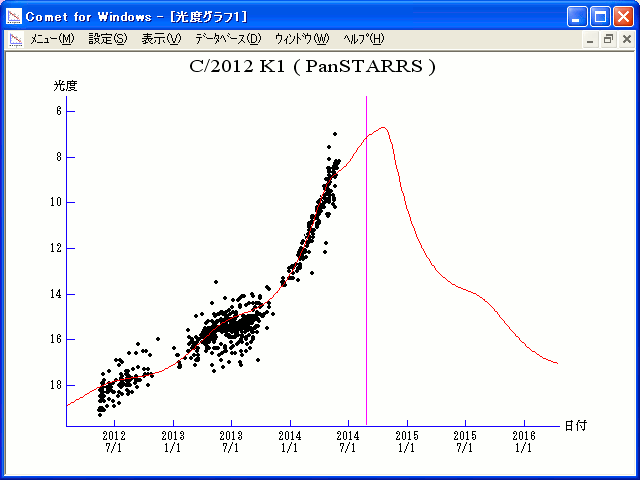Click the 2013 7/1 date label
The image size is (640, 480).
(x=231, y=442)
